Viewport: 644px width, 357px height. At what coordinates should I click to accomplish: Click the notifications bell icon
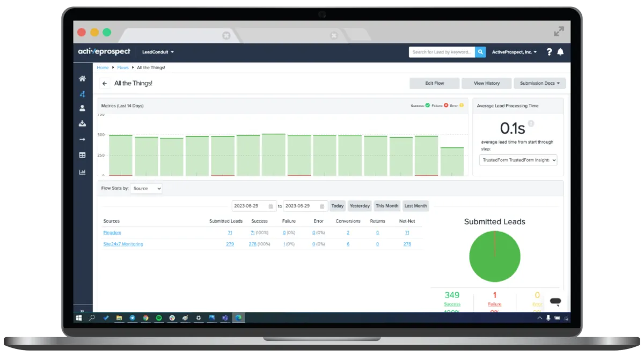coord(560,52)
